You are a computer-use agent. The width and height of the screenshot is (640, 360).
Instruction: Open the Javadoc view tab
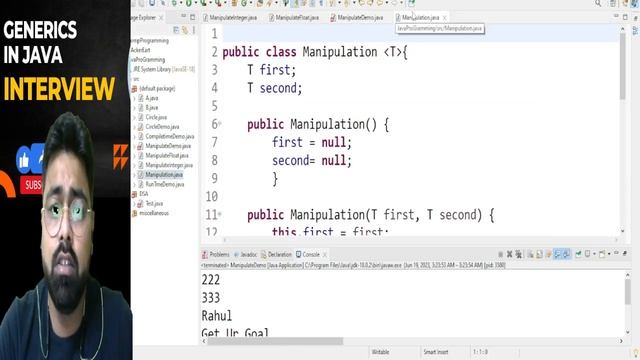[245, 254]
